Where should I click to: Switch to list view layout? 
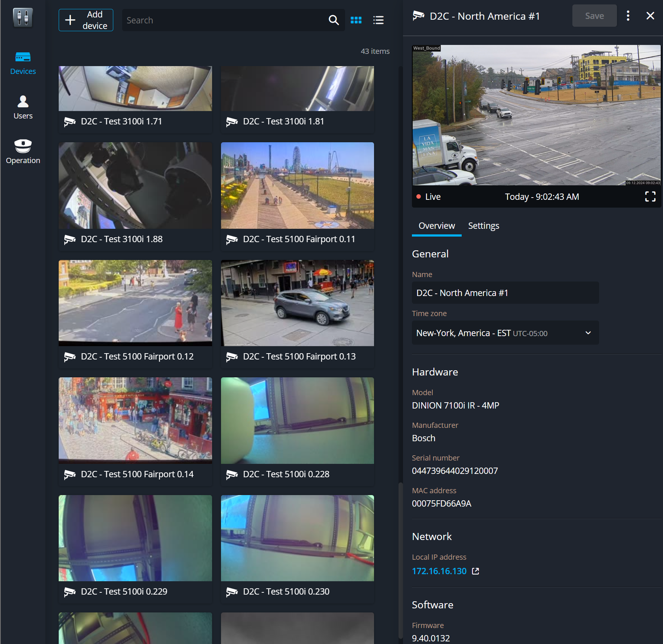pos(378,20)
